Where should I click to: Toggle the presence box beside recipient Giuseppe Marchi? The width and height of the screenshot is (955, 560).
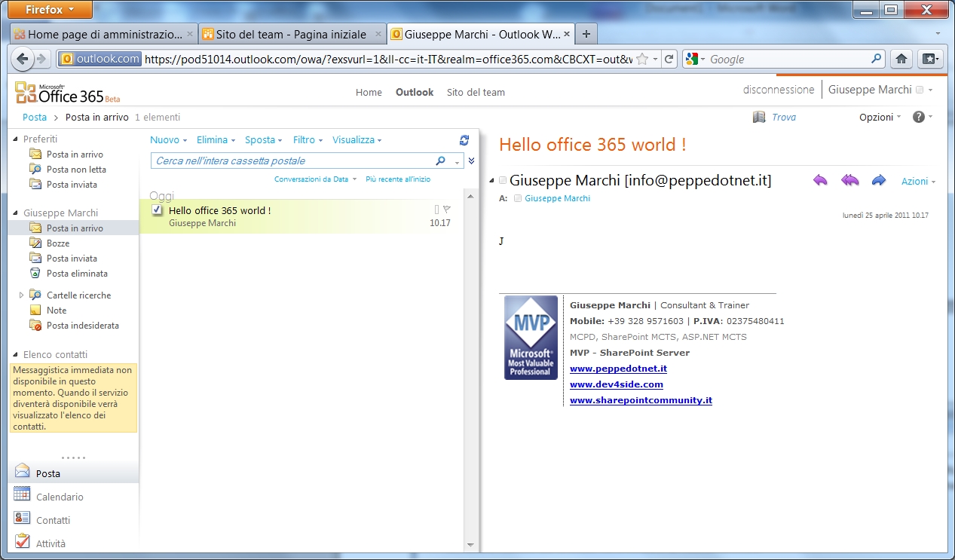click(x=518, y=198)
